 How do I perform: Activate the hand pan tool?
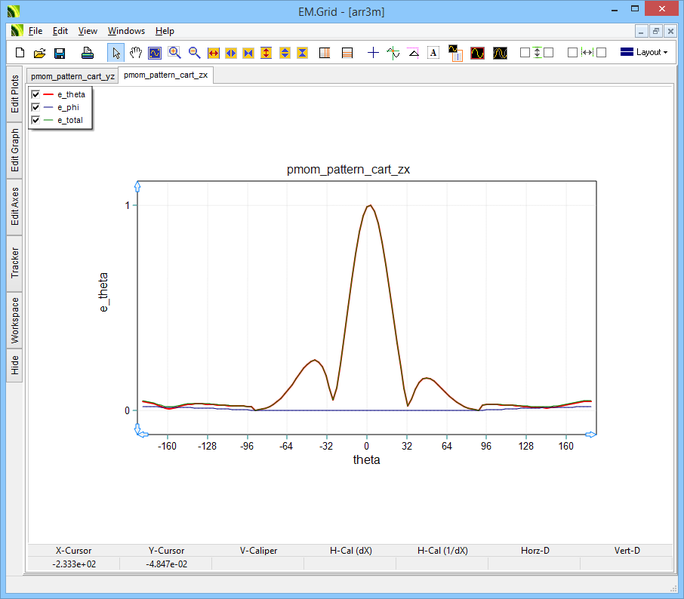coord(135,52)
